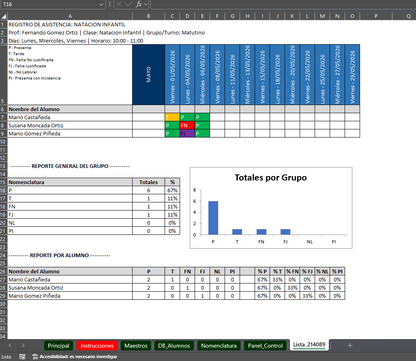Open the Panel_Control sheet tab

pyautogui.click(x=265, y=346)
